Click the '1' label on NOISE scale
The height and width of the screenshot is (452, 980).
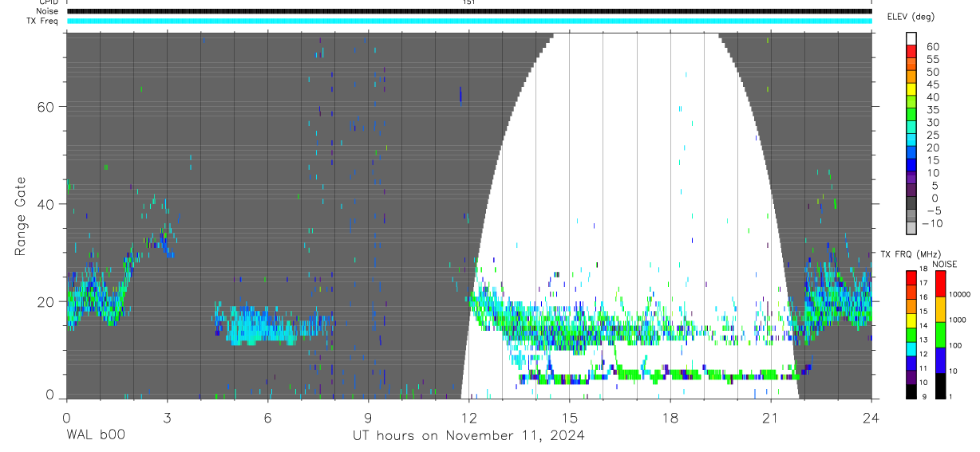pyautogui.click(x=951, y=395)
